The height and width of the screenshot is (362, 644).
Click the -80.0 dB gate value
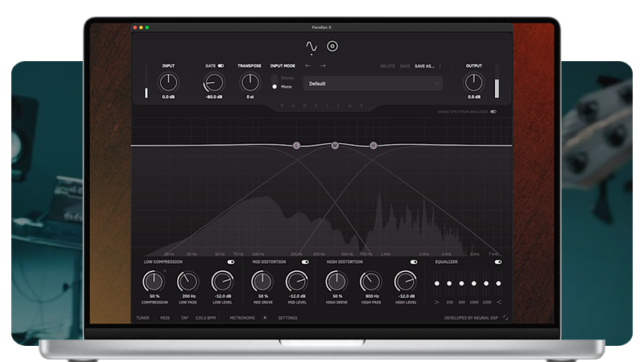[214, 97]
